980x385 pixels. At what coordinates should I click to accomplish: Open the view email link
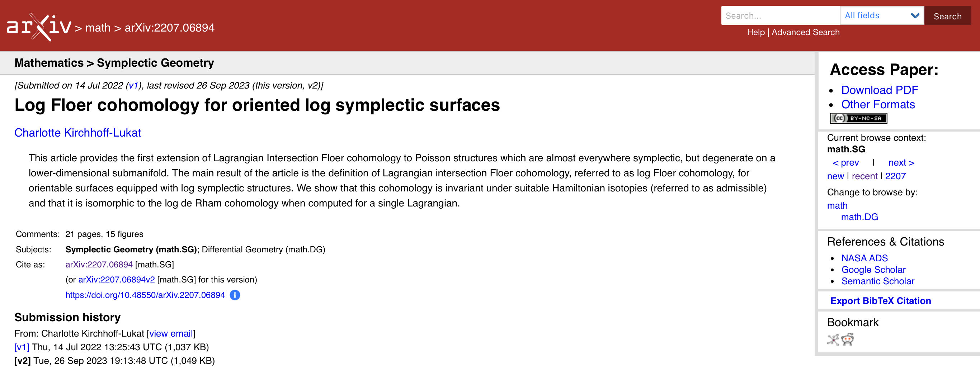(171, 333)
